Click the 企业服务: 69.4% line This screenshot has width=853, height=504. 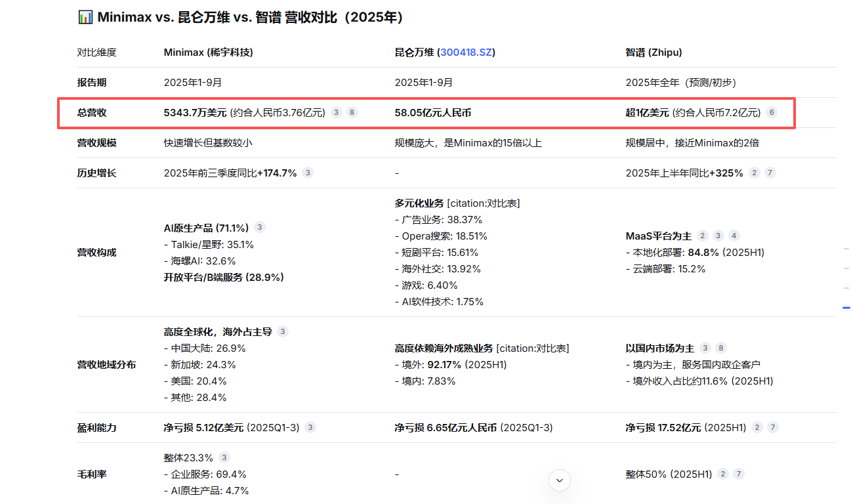(205, 474)
